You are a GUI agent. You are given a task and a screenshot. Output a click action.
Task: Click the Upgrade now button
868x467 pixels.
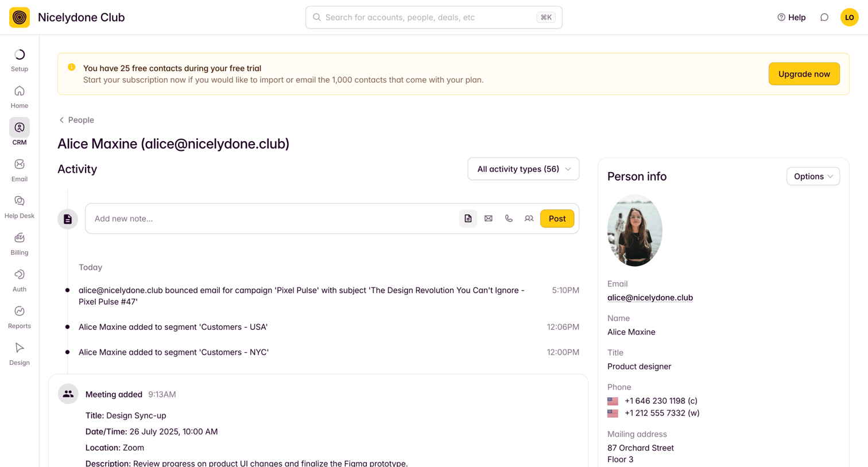(804, 74)
